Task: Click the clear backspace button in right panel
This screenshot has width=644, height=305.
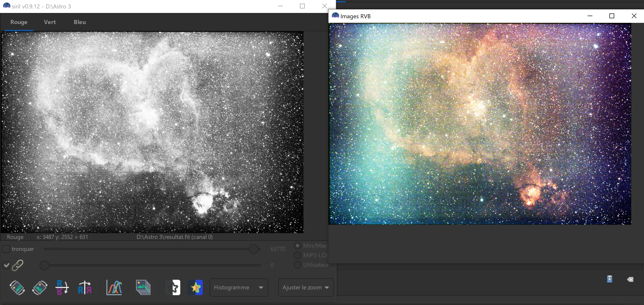Action: click(630, 279)
